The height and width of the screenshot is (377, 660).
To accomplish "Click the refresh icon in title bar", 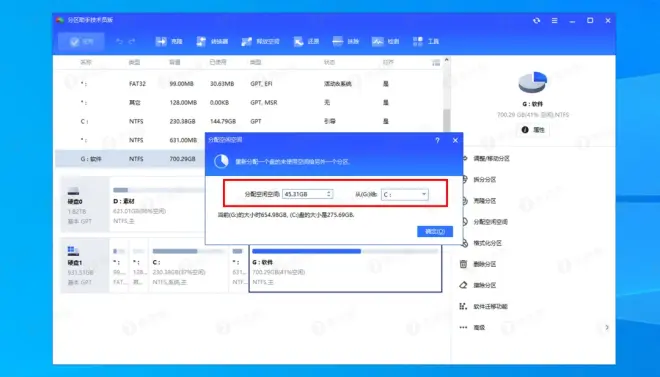I will click(x=536, y=20).
